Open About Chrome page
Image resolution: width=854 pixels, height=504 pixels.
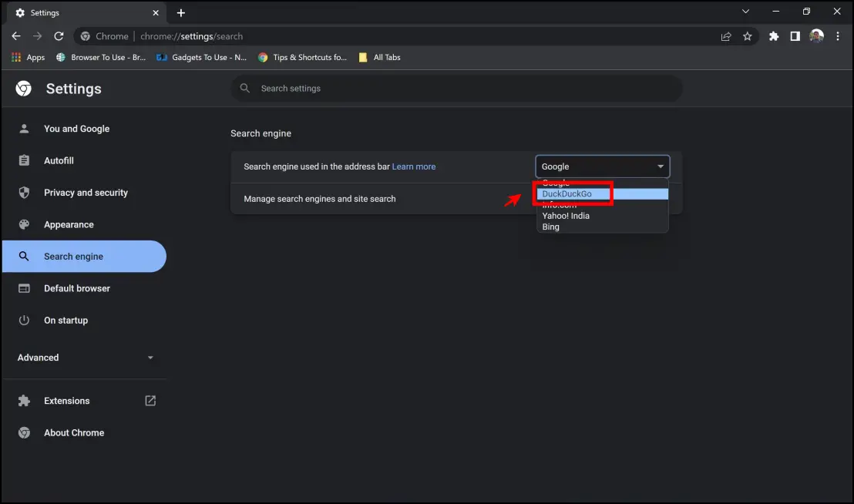coord(85,432)
